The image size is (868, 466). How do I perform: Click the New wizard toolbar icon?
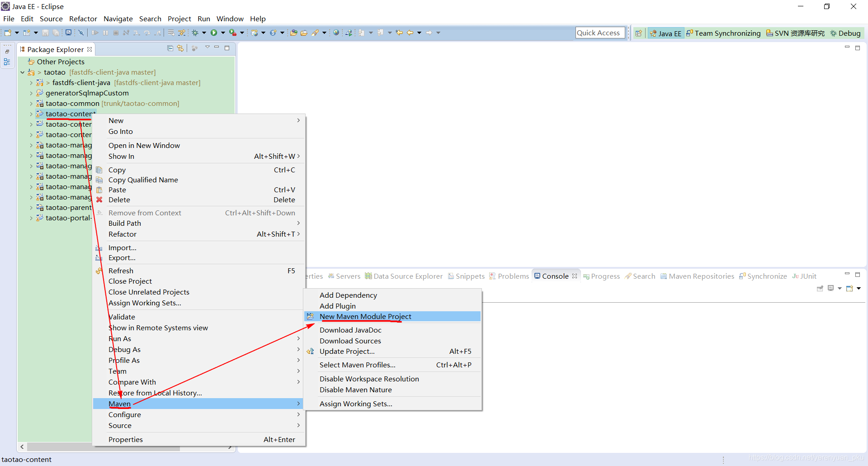click(x=8, y=33)
